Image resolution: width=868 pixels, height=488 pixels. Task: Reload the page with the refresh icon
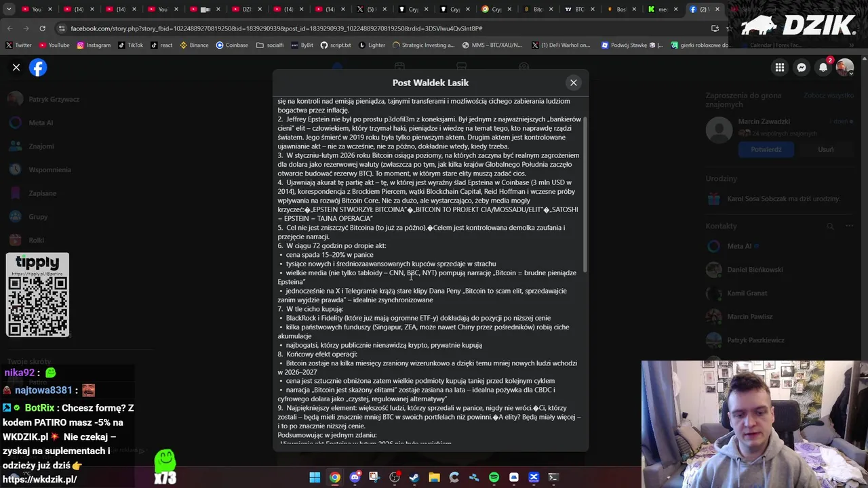pyautogui.click(x=42, y=28)
